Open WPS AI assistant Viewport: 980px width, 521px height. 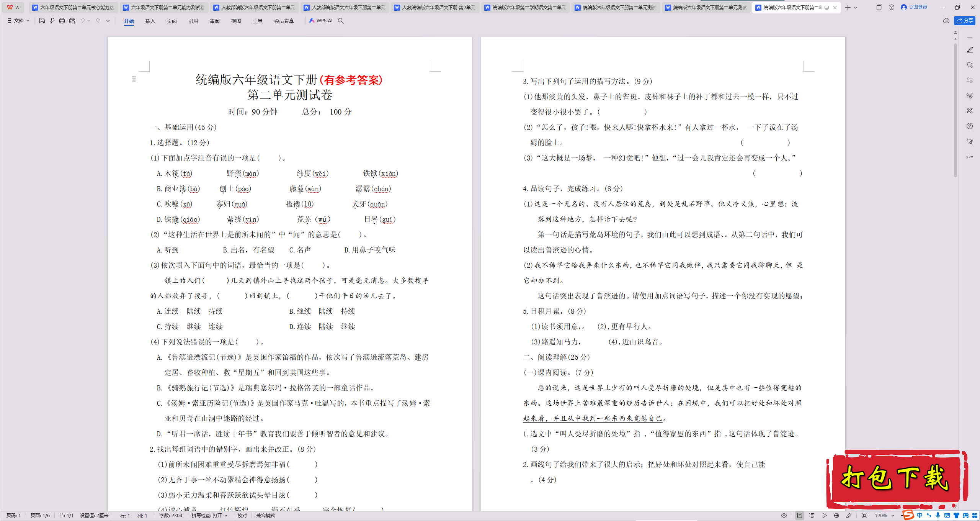click(x=321, y=21)
